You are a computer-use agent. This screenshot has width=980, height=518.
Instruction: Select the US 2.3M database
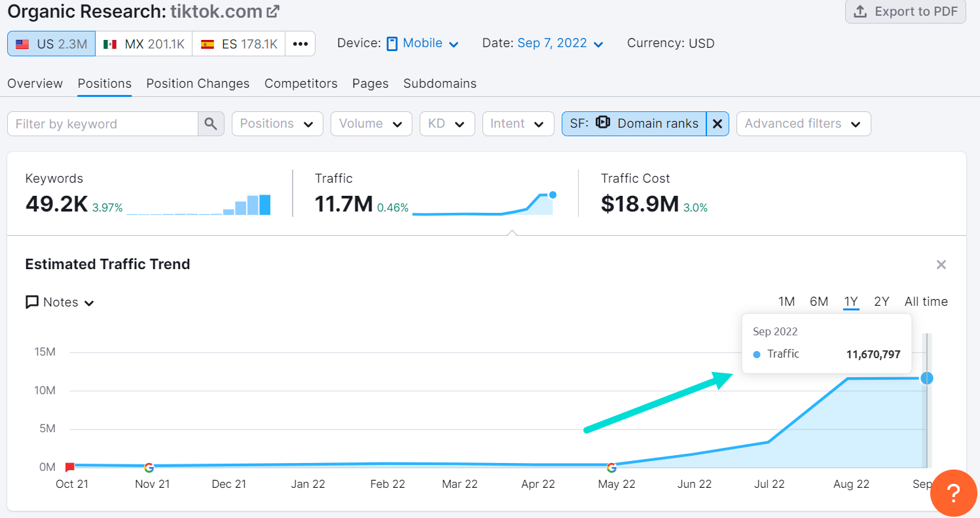(51, 44)
